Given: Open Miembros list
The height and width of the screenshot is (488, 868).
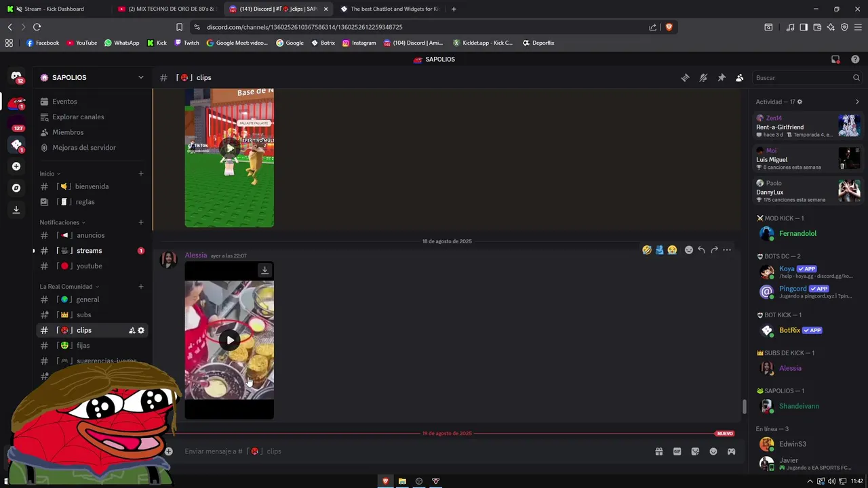Looking at the screenshot, I should (x=92, y=132).
